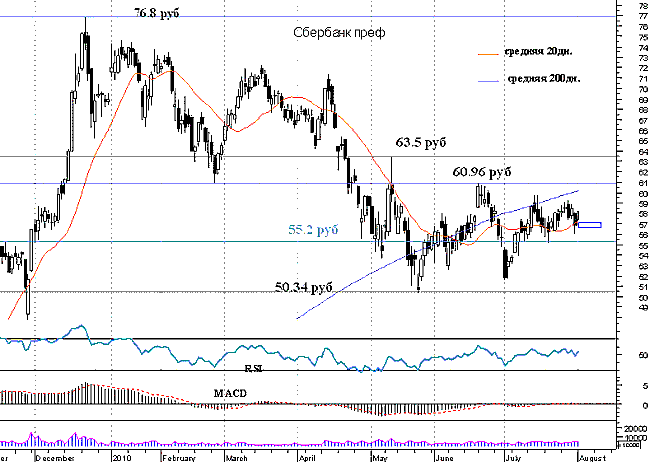The image size is (650, 462).
Task: Select the RSI indicator label
Action: pyautogui.click(x=254, y=368)
